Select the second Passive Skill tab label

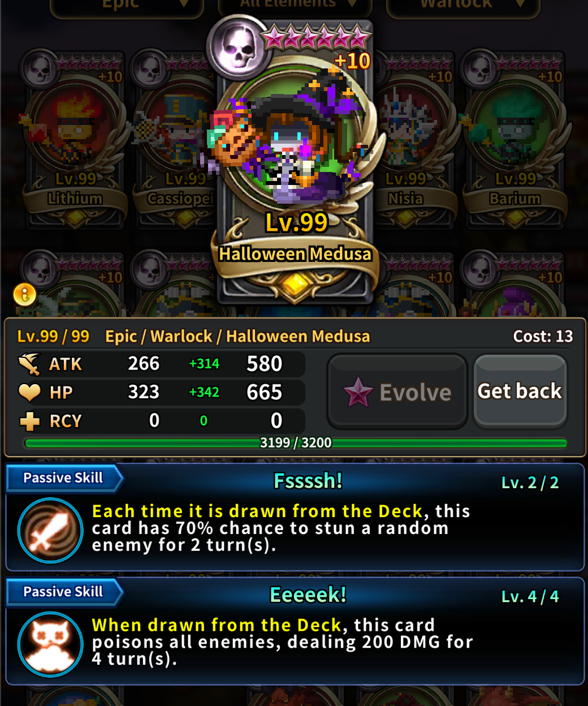(x=63, y=592)
